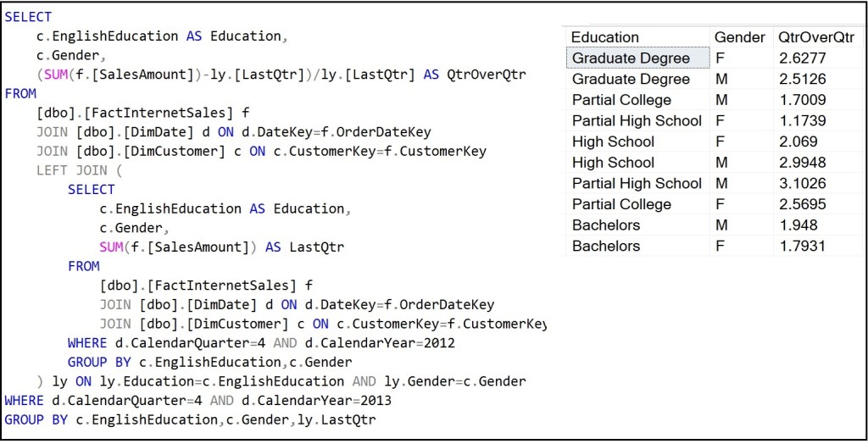Click the Education column header

click(605, 37)
